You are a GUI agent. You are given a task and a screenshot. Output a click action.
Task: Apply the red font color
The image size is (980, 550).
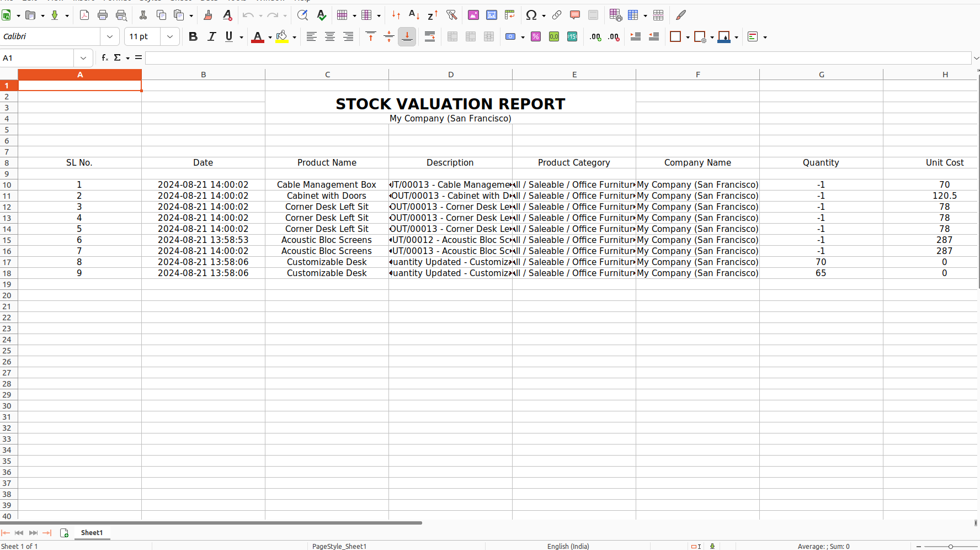258,36
